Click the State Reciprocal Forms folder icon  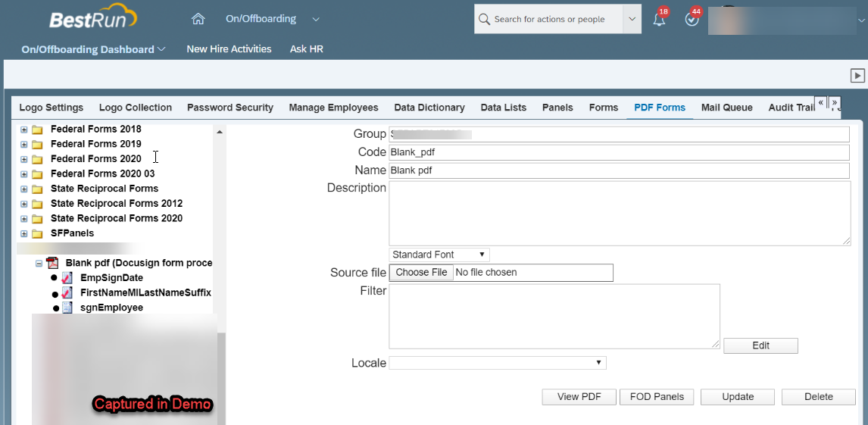coord(38,189)
